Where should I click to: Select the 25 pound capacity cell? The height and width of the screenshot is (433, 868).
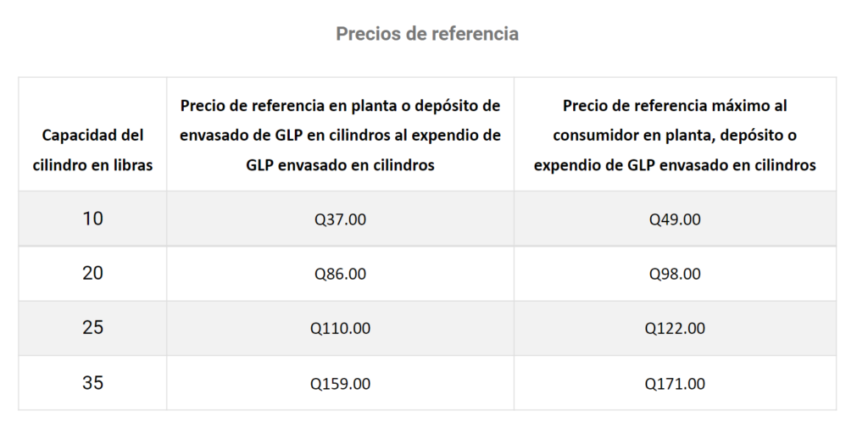coord(92,328)
